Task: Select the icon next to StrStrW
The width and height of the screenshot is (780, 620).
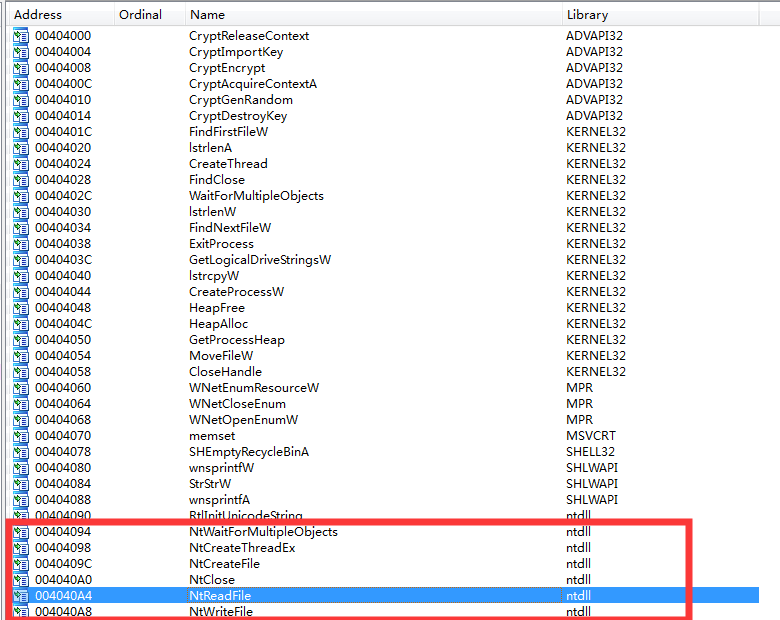Action: 21,484
